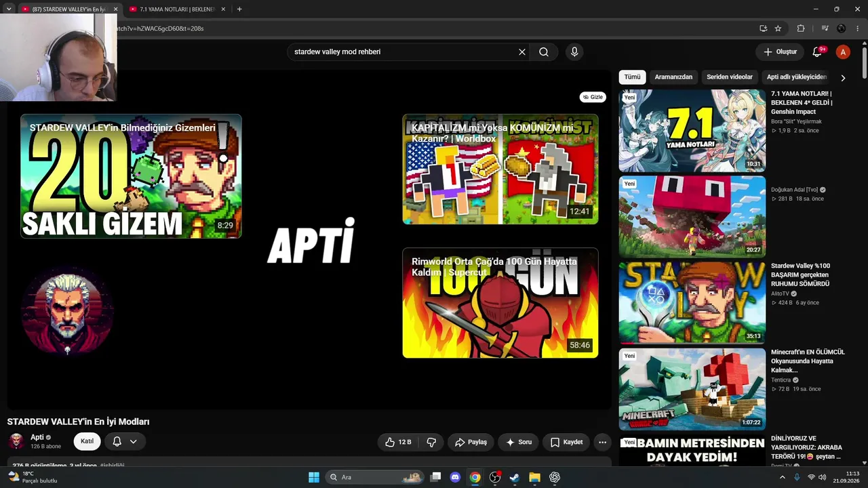Open Discord from the taskbar
868x488 pixels.
pyautogui.click(x=455, y=477)
